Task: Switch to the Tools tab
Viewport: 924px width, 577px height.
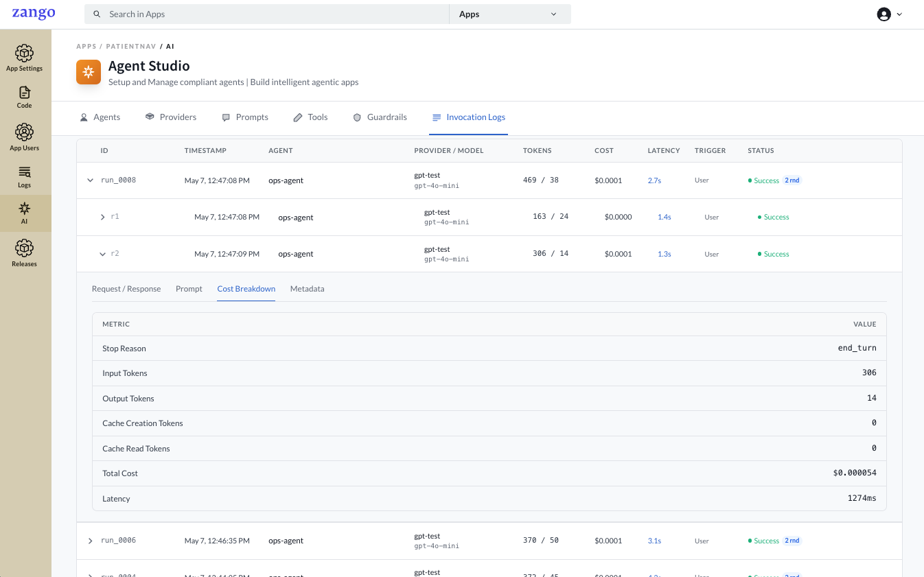Action: click(310, 117)
